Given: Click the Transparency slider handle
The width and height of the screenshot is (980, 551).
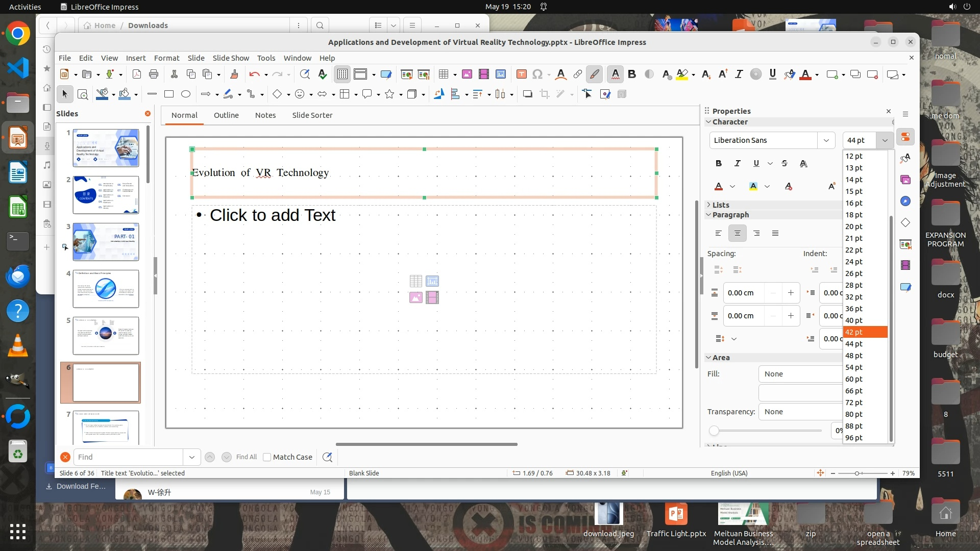Looking at the screenshot, I should [x=714, y=431].
